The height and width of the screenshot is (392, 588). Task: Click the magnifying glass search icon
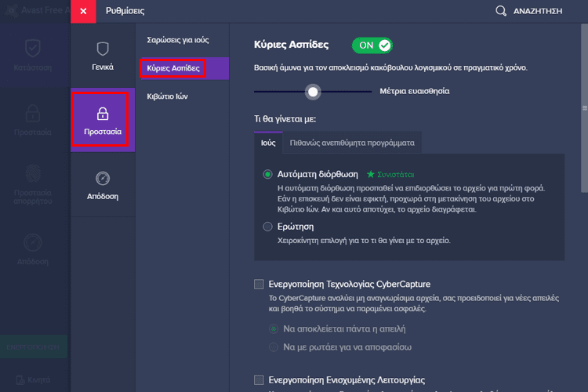[501, 11]
